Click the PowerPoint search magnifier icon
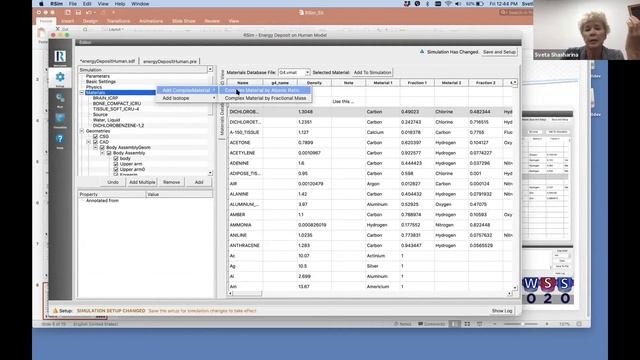 point(503,13)
